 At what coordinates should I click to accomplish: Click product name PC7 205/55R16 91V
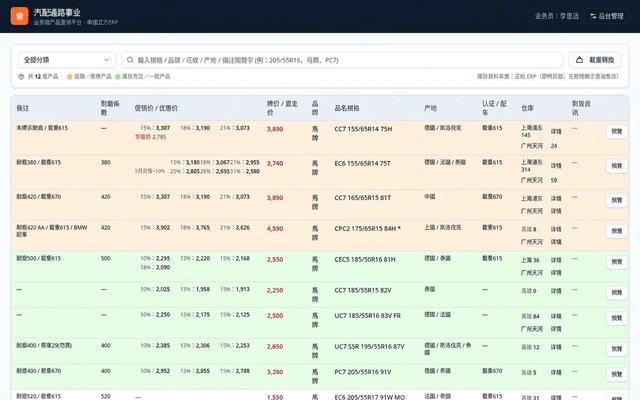tap(363, 372)
